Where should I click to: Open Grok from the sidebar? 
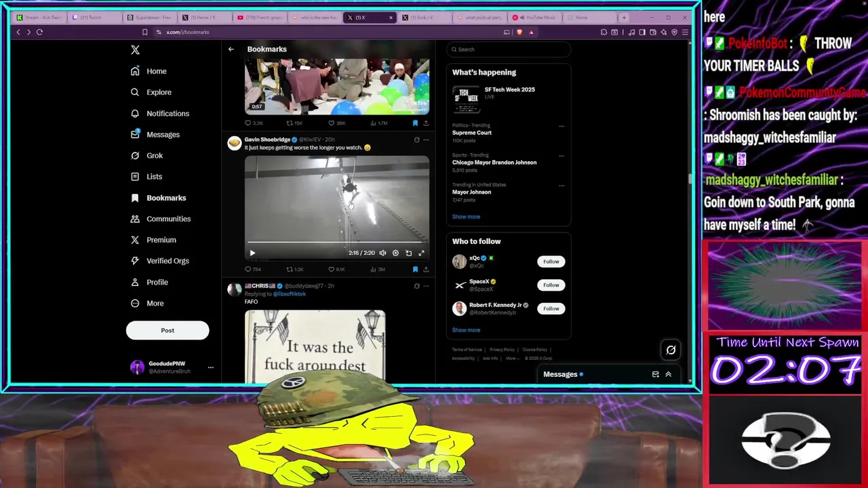pyautogui.click(x=147, y=155)
